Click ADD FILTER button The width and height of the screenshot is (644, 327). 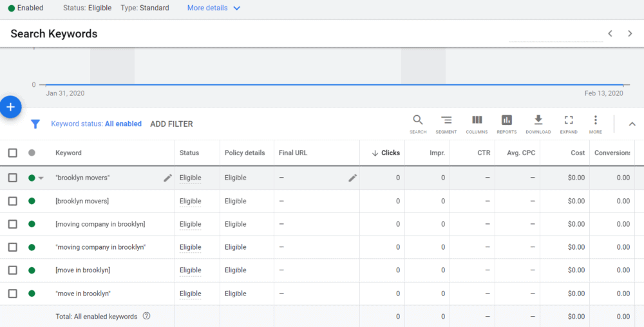(171, 124)
